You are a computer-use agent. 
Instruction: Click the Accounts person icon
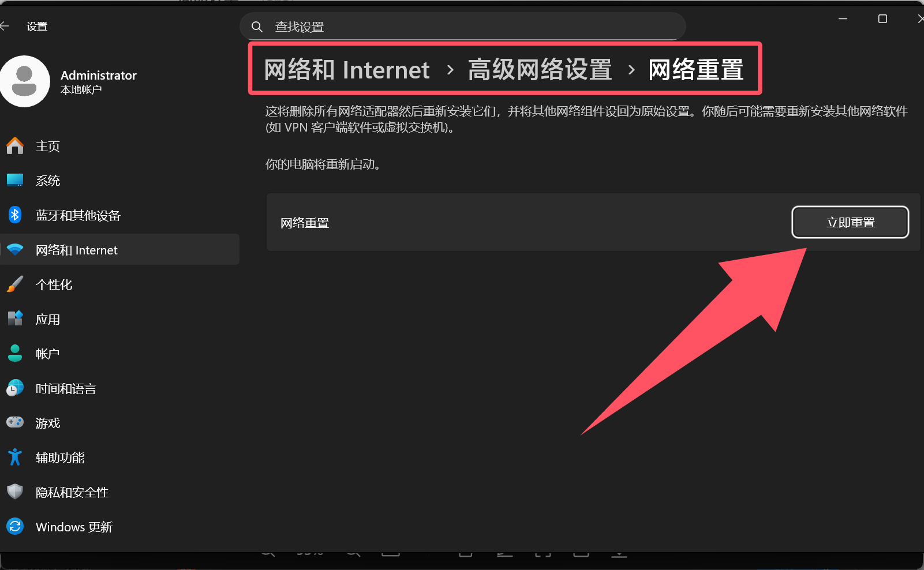point(15,354)
